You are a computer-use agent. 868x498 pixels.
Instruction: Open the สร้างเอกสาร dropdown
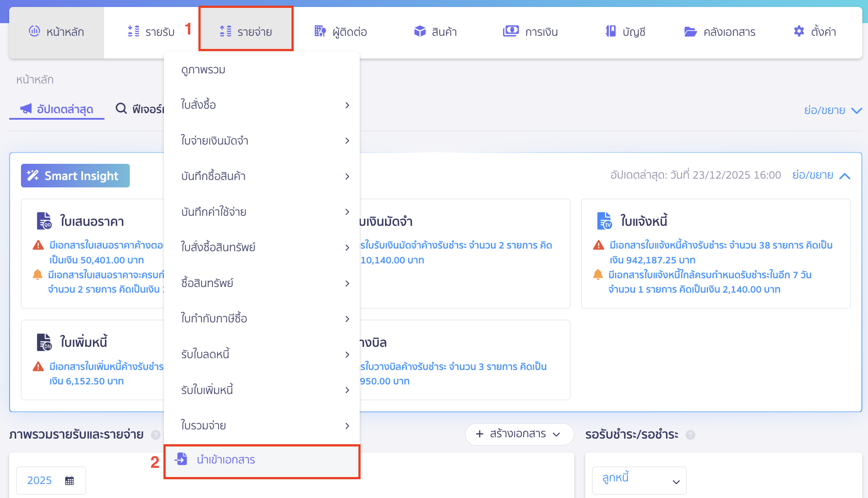click(x=519, y=434)
